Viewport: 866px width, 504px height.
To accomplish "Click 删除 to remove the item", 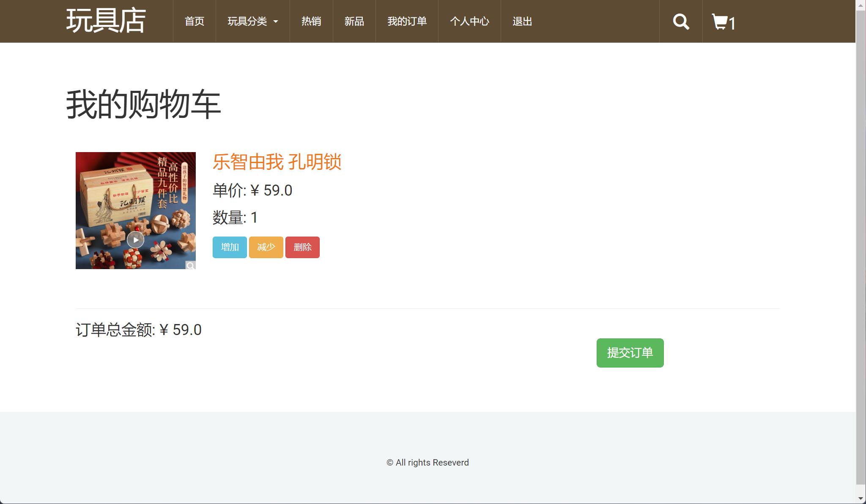I will [x=302, y=247].
